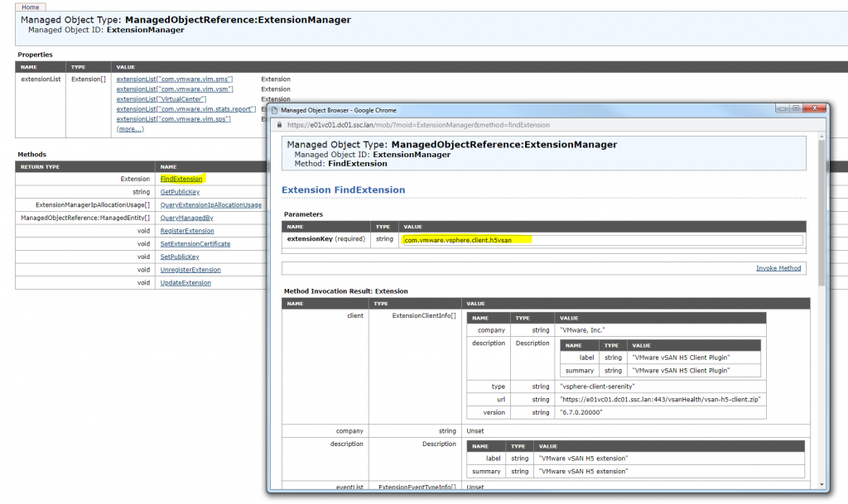
Task: Open extensionList com.vmware.vim.sms link
Action: coord(175,79)
